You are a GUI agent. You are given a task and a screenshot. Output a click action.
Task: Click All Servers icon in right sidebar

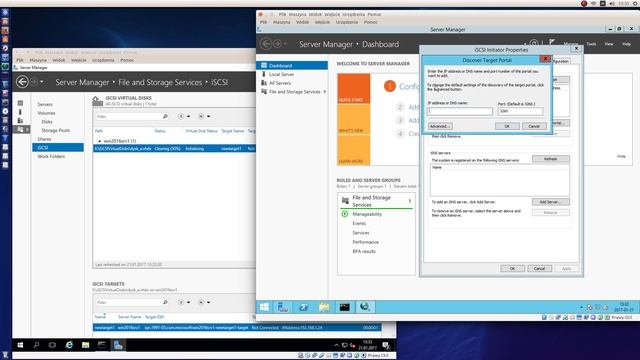point(264,83)
